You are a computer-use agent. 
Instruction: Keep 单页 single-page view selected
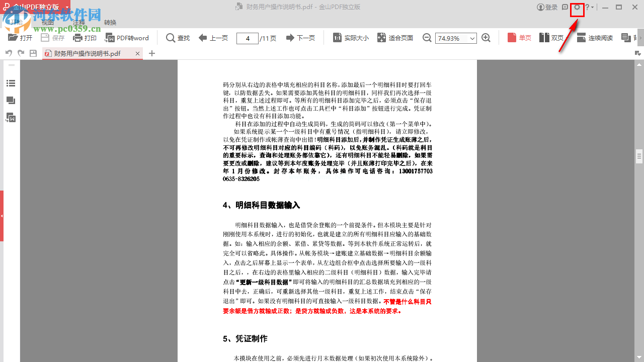[x=519, y=38]
